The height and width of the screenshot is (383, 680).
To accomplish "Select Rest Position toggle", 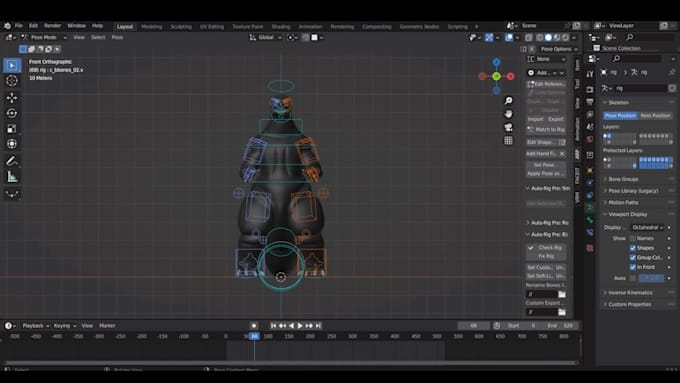I will point(655,116).
